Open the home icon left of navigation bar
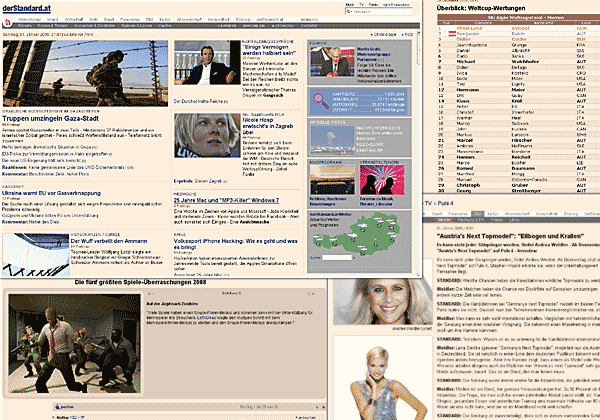This screenshot has height=420, width=600. point(8,23)
